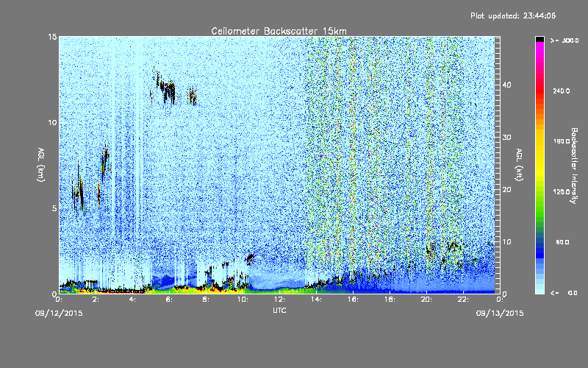The height and width of the screenshot is (368, 588).
Task: Click the "20:" hour tick on the UTC axis
Action: [x=426, y=300]
